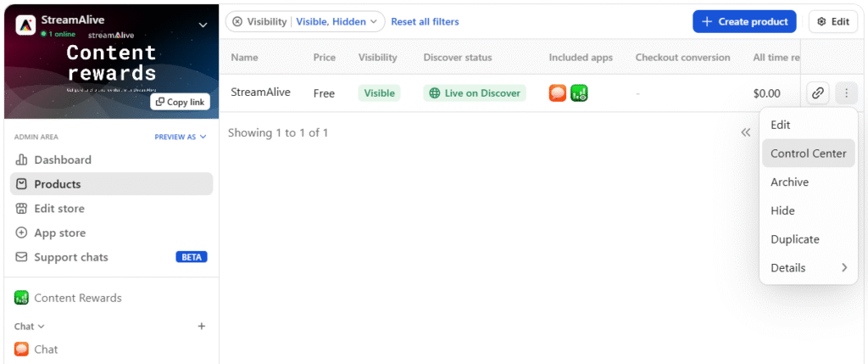Viewport: 868px width, 364px height.
Task: Click the green rewards app icon in product row
Action: [579, 93]
